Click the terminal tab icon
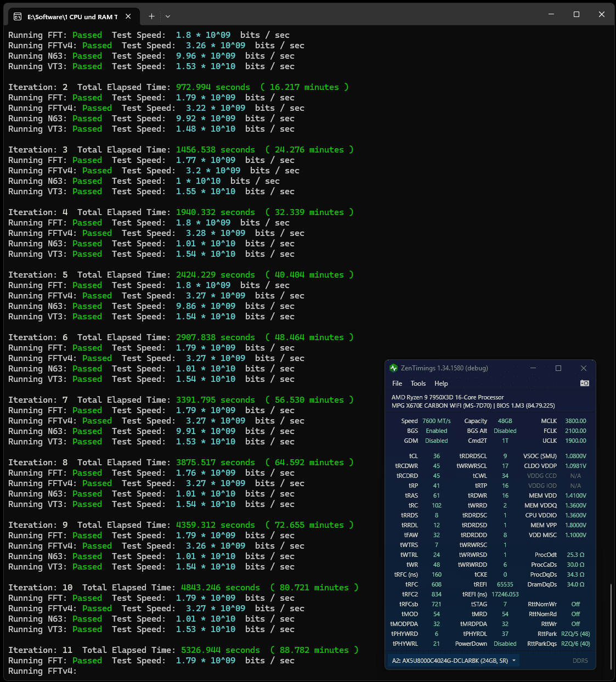 [x=18, y=16]
